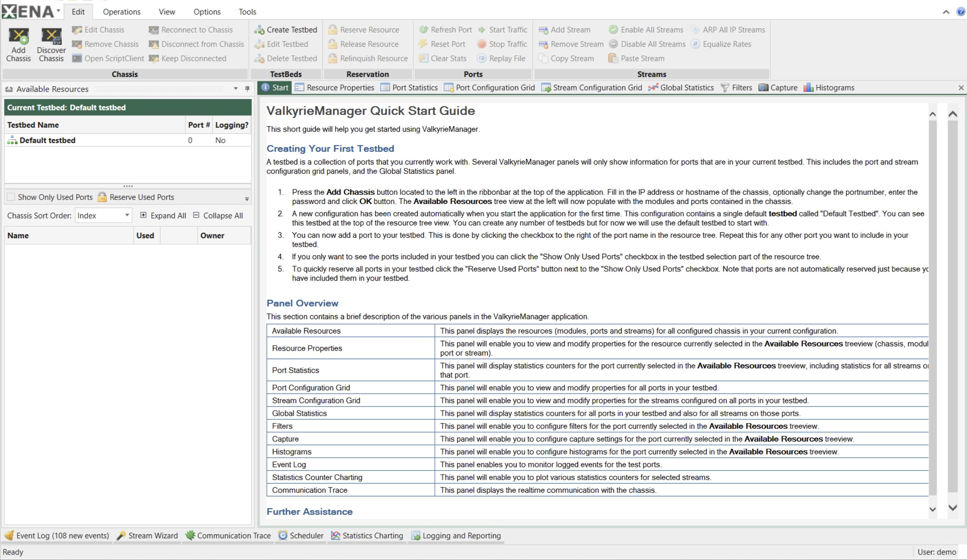This screenshot has height=560, width=967.
Task: Click Equalize Rates
Action: point(721,44)
